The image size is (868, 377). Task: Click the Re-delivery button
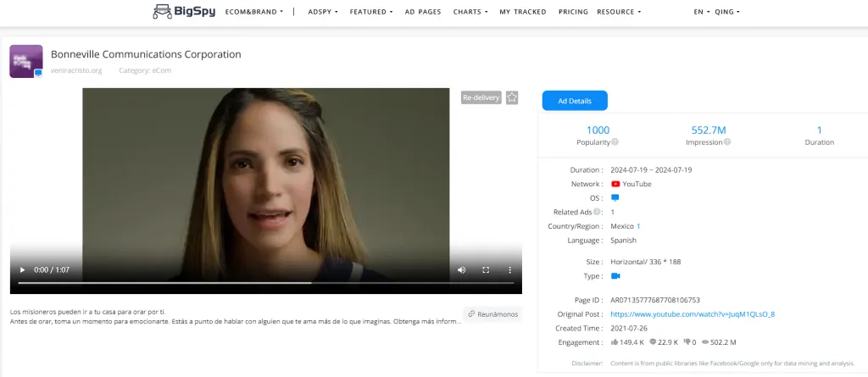pyautogui.click(x=481, y=97)
